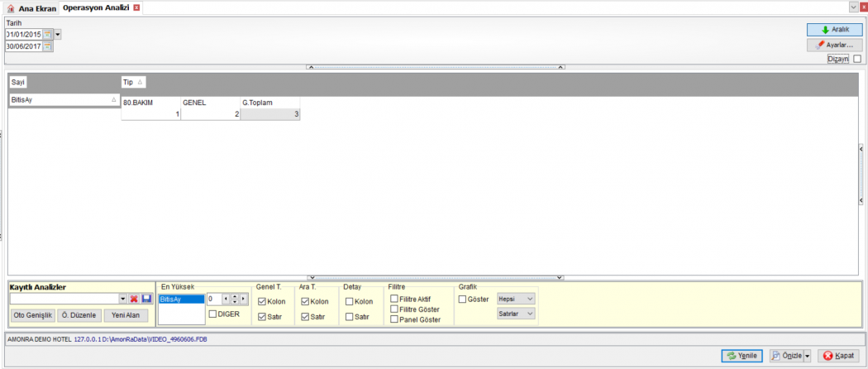Open the Hepsi chart dropdown
868x369 pixels.
pyautogui.click(x=516, y=299)
